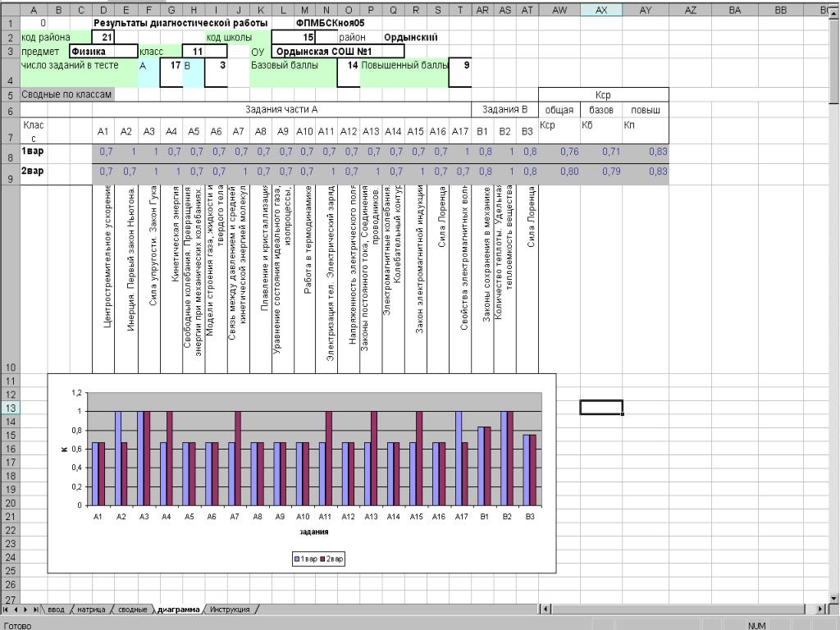Select column AX by its header
Image resolution: width=840 pixels, height=630 pixels.
(x=600, y=10)
